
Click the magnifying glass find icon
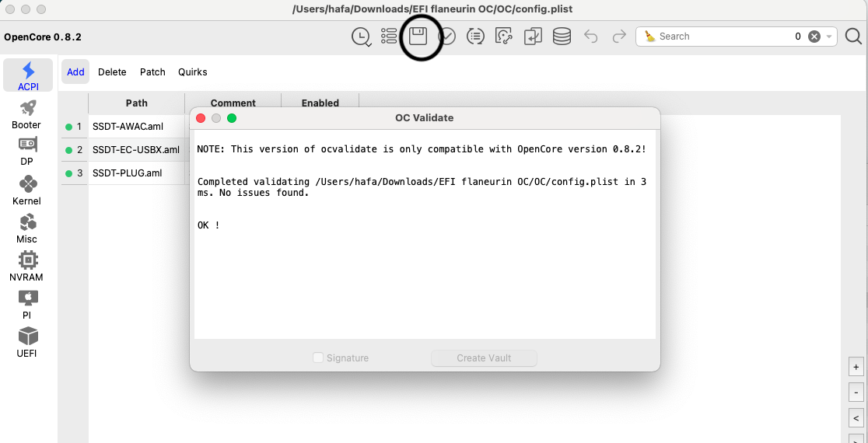853,37
